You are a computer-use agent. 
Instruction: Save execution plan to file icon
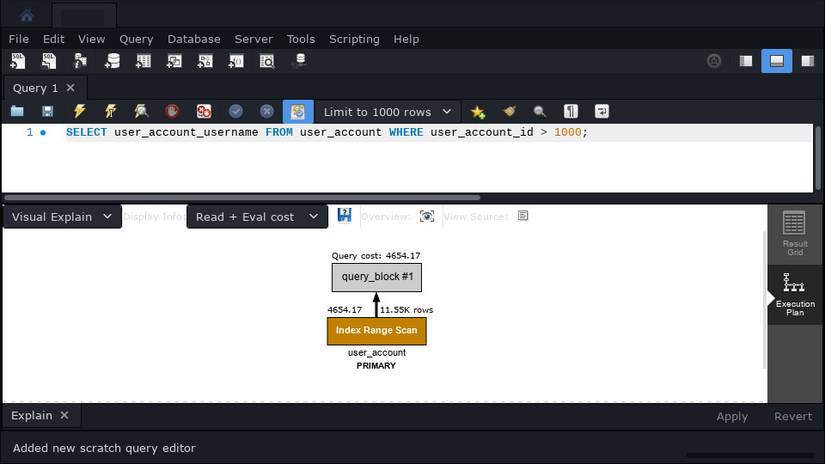pos(345,215)
